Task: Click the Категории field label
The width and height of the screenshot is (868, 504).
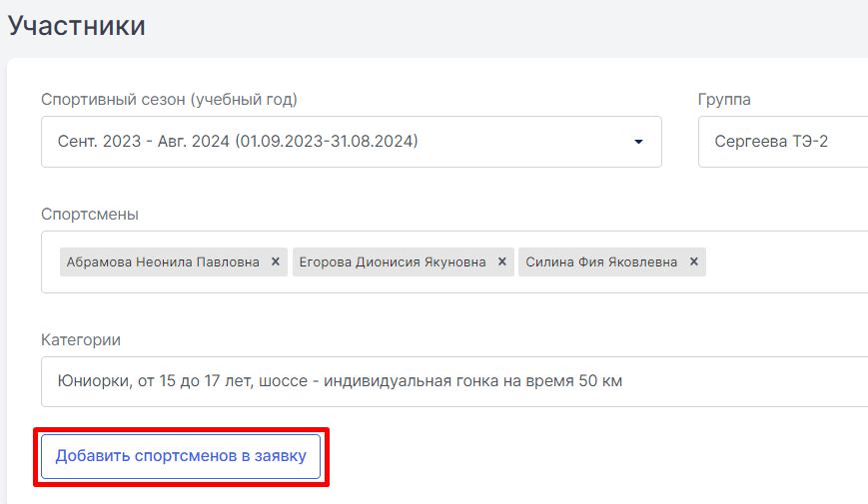Action: (x=81, y=339)
